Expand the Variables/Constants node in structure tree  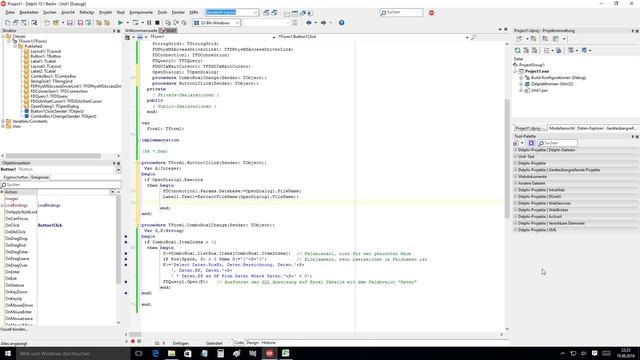(x=3, y=121)
